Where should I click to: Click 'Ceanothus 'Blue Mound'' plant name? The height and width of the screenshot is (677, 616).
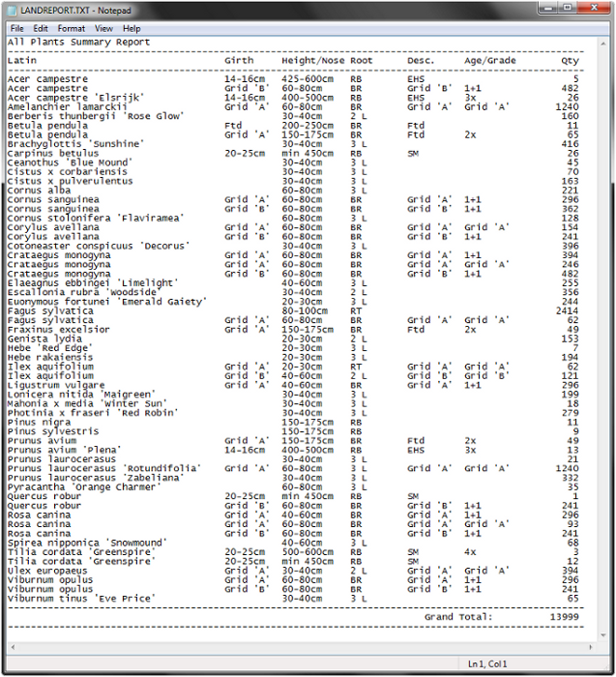70,162
